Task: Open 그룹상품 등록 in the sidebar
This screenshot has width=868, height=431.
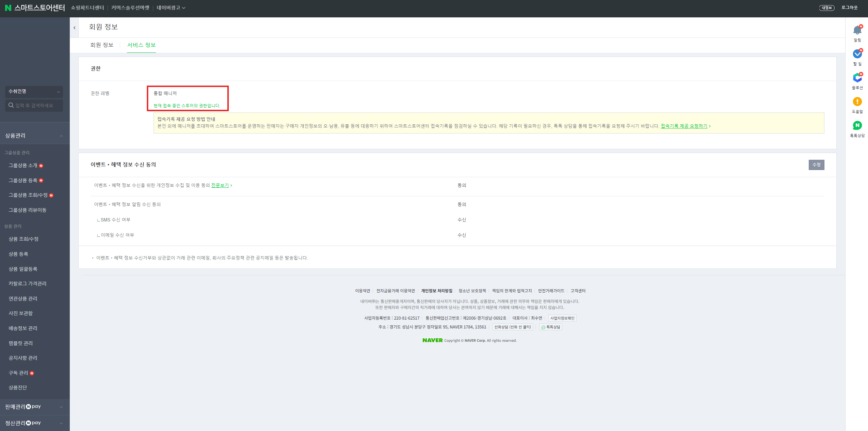Action: click(23, 181)
